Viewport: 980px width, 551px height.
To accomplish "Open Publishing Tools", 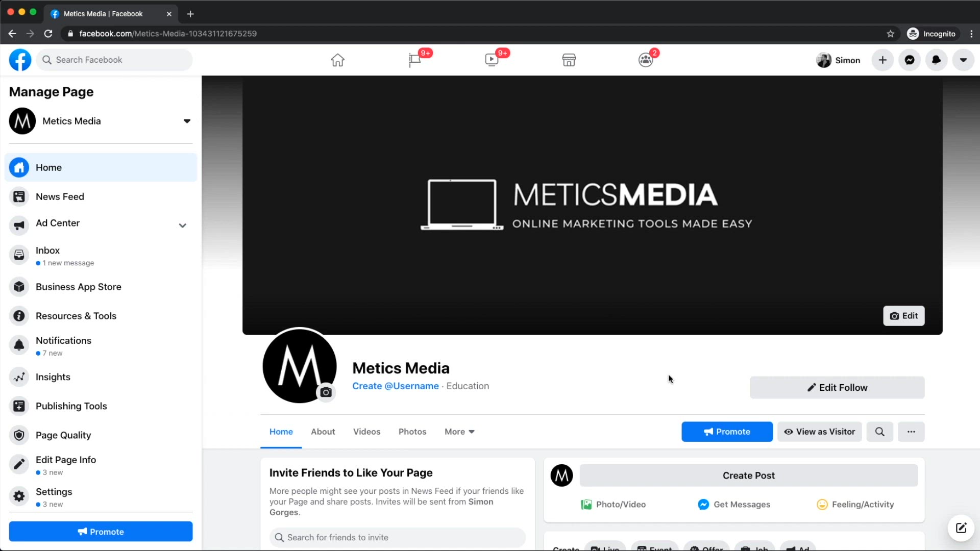I will [x=101, y=406].
